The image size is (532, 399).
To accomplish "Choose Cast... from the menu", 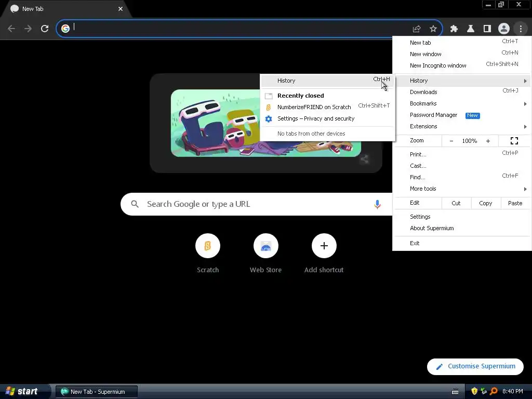I will click(462, 166).
